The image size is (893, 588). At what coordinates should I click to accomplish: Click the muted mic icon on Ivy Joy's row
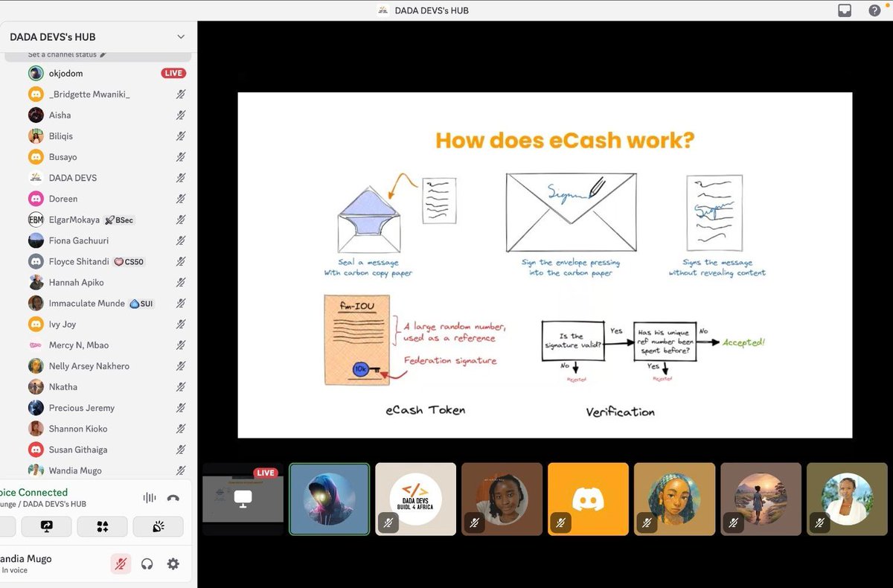click(181, 325)
